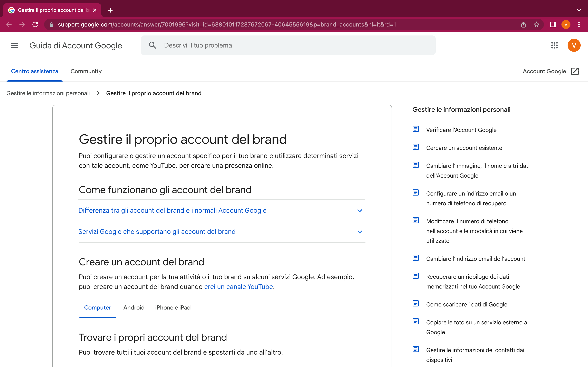
Task: Open the Chrome three-dot menu
Action: click(x=579, y=24)
